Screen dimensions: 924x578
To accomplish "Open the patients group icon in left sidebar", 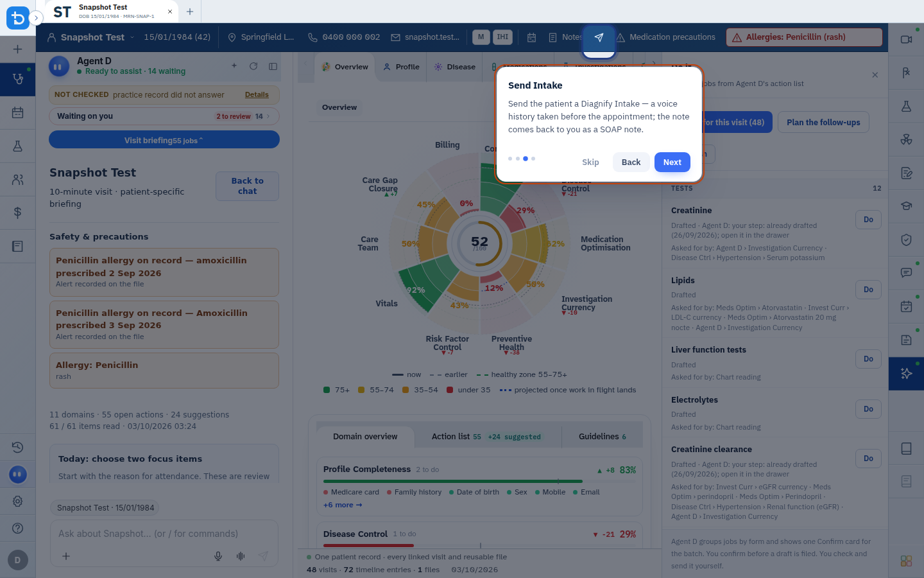I will [x=18, y=180].
